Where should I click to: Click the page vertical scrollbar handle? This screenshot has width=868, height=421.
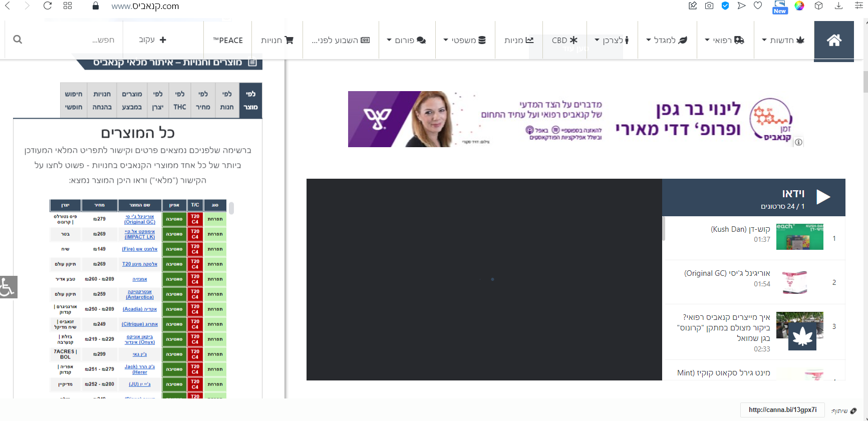coord(865,82)
